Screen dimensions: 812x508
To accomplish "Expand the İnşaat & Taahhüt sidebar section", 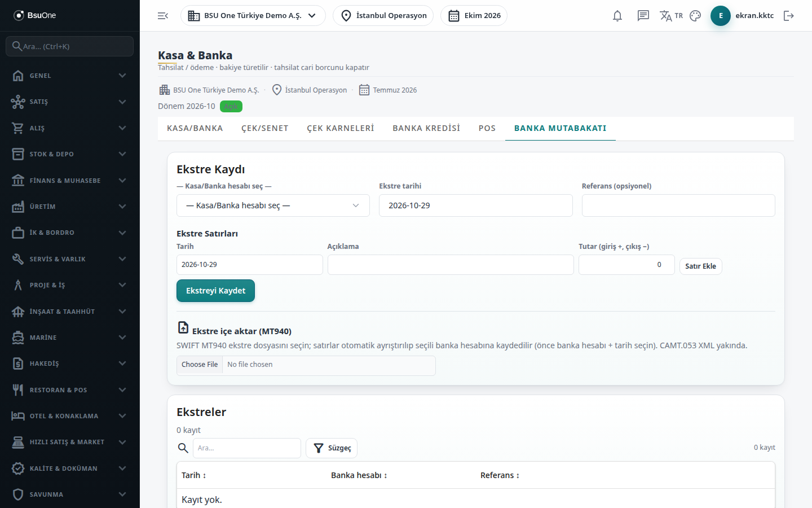I will 70,312.
